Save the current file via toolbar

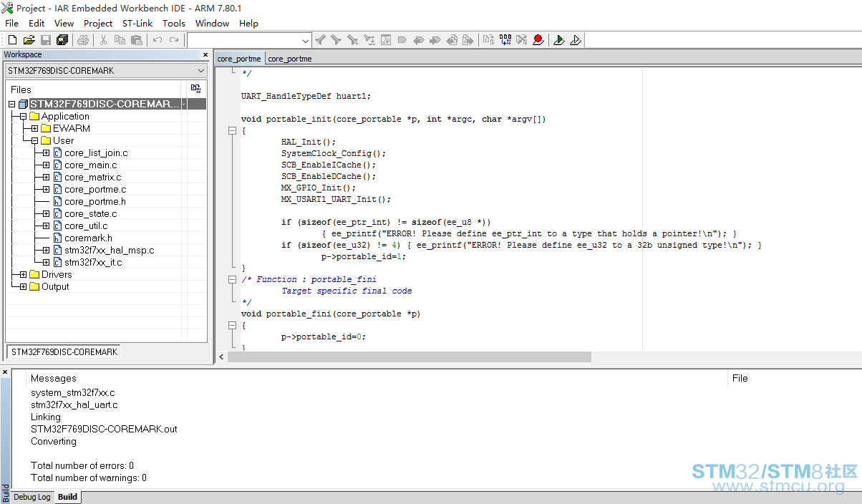45,40
